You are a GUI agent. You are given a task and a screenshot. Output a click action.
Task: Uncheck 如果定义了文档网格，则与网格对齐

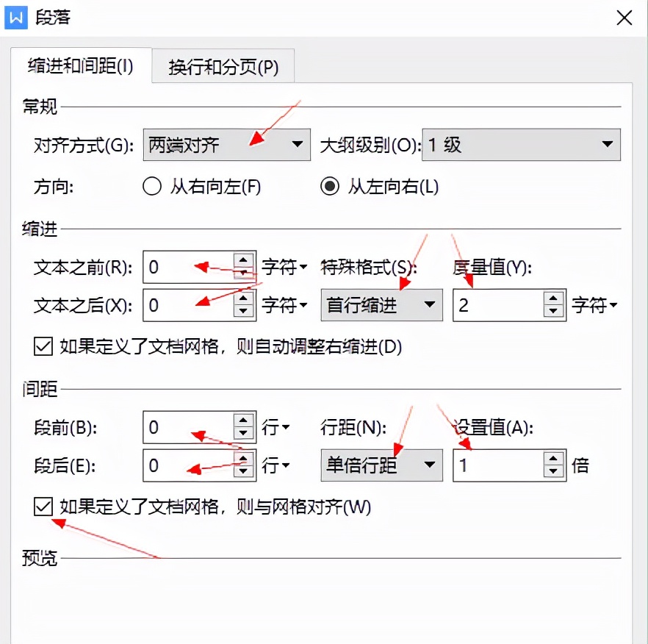(x=43, y=507)
